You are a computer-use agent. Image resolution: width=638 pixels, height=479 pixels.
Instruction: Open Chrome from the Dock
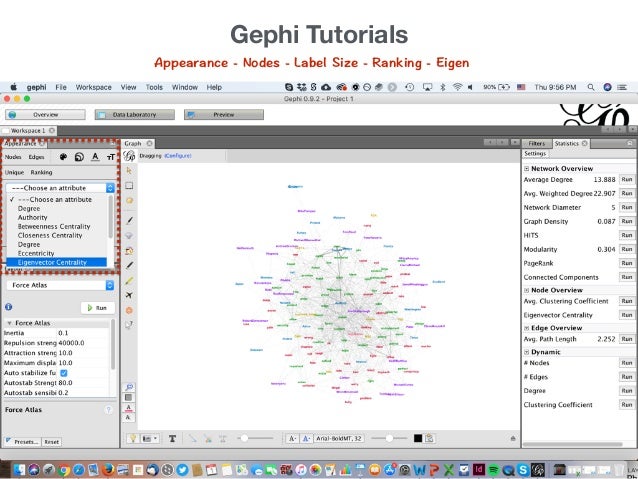(x=63, y=470)
